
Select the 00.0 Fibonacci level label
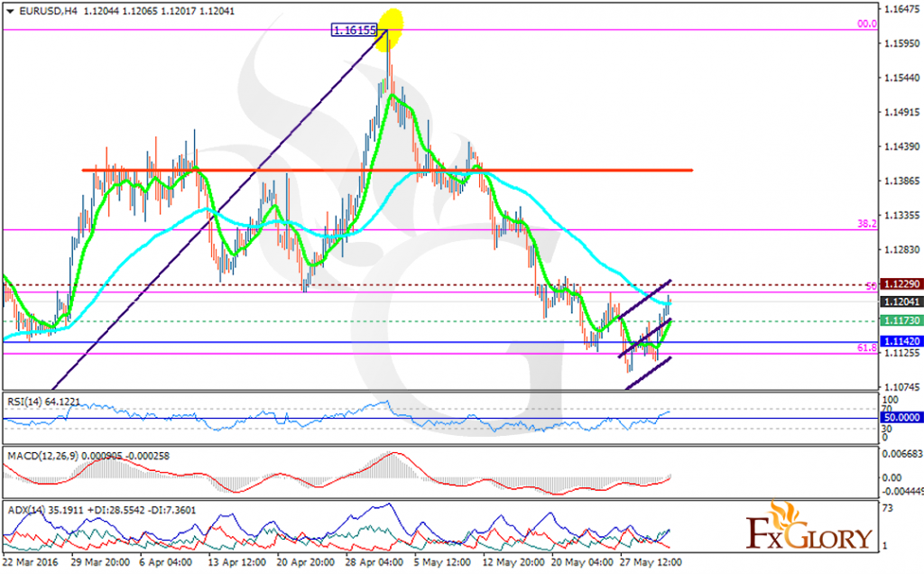click(x=867, y=24)
